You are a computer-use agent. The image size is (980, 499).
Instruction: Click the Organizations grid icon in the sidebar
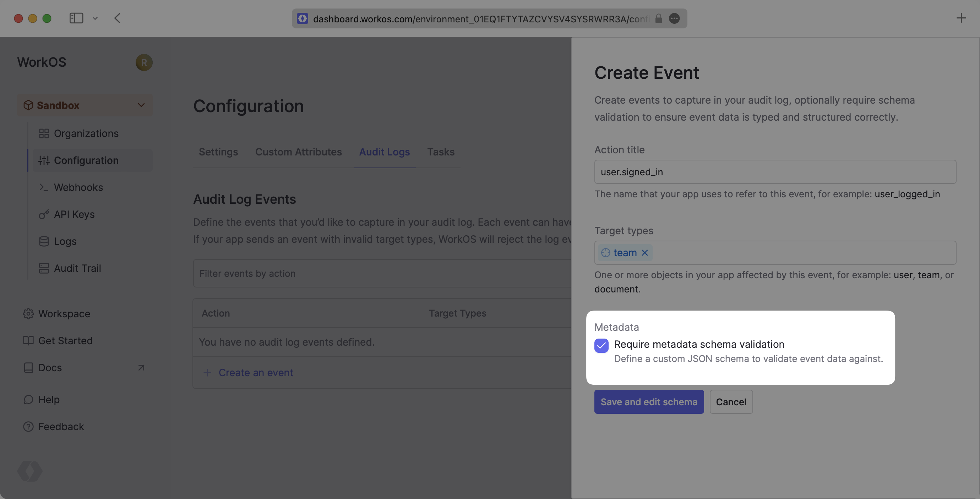tap(44, 133)
